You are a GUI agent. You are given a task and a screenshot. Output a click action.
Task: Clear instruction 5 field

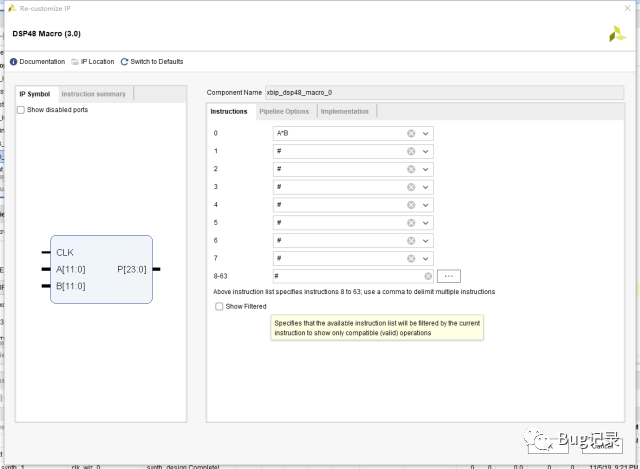(411, 223)
